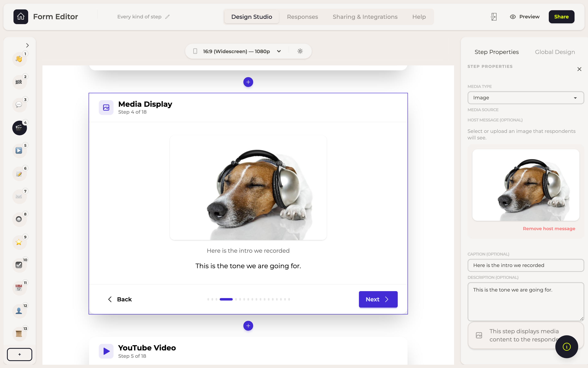Select step 7 envelope icon

(19, 196)
